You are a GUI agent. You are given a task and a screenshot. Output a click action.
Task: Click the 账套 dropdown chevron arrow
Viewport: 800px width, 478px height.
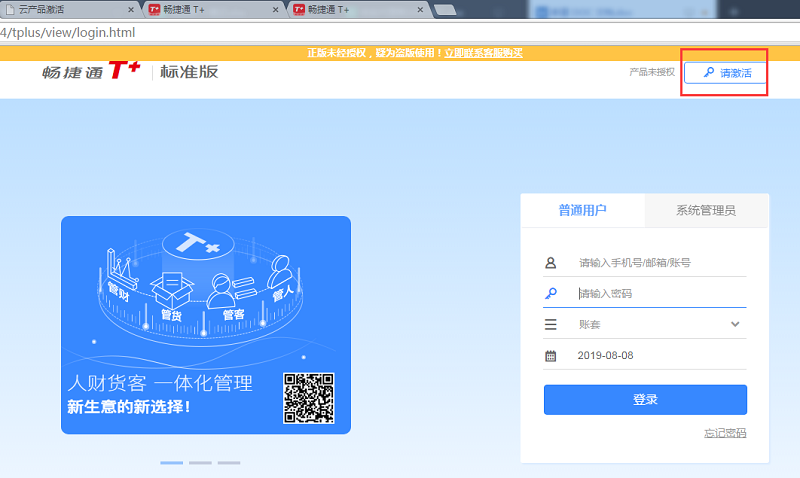tap(735, 324)
